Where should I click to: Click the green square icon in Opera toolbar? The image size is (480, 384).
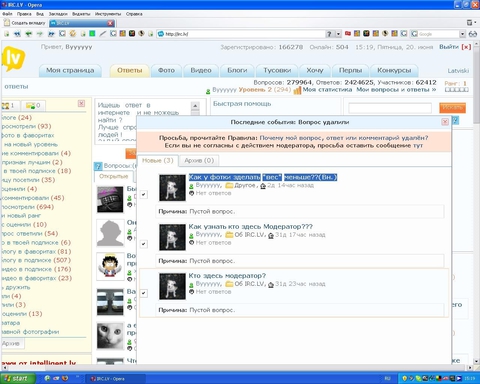[92, 34]
